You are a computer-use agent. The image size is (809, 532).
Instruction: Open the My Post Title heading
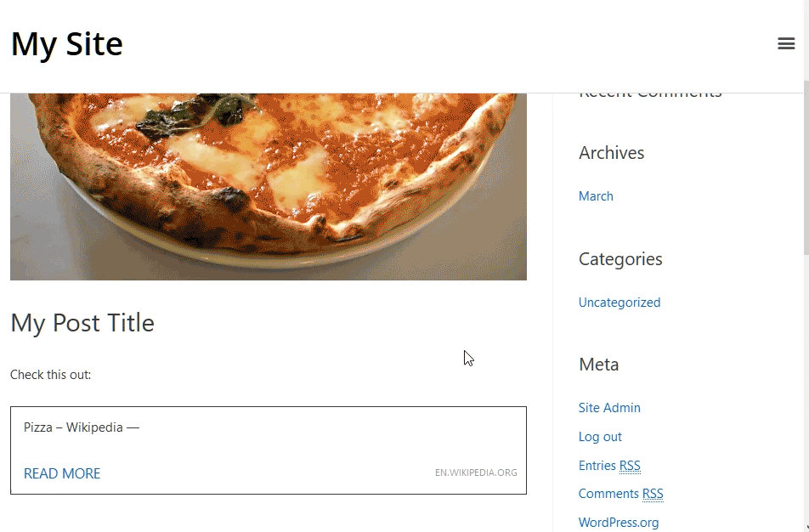[x=82, y=323]
